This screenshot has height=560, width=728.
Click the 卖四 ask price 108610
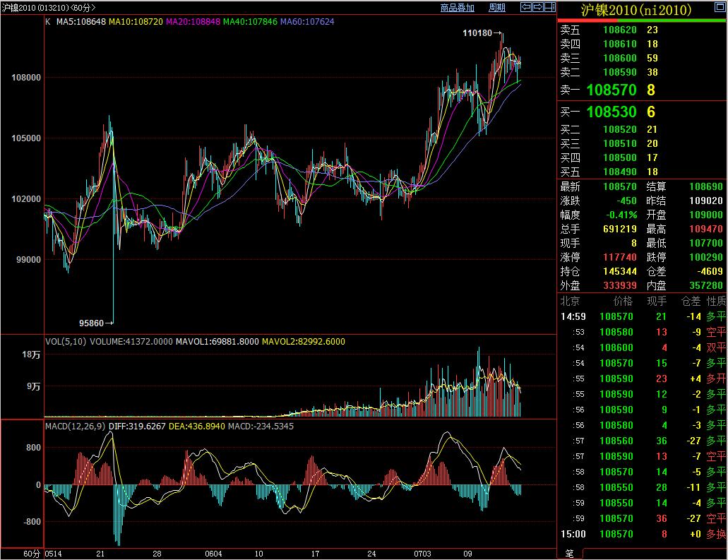coord(620,44)
